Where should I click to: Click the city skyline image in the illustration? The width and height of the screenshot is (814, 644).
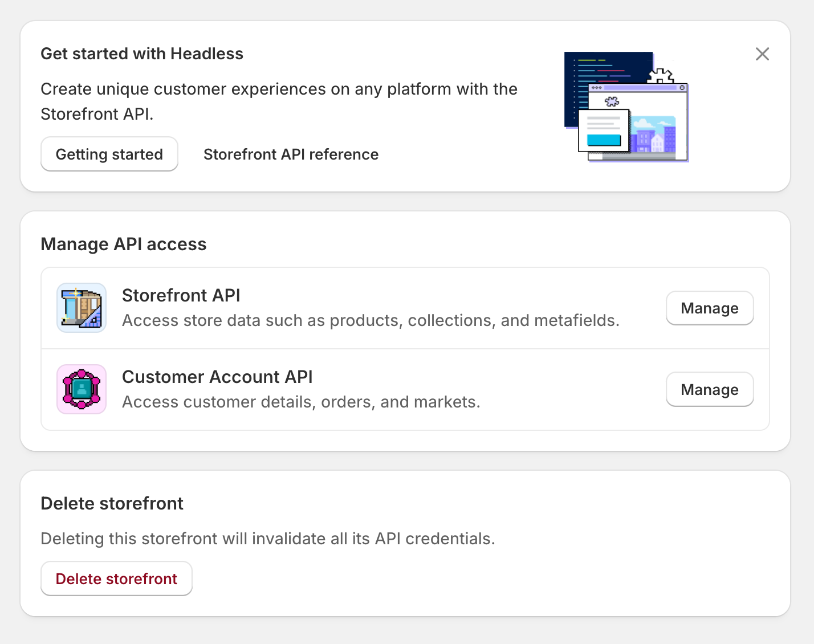(653, 134)
